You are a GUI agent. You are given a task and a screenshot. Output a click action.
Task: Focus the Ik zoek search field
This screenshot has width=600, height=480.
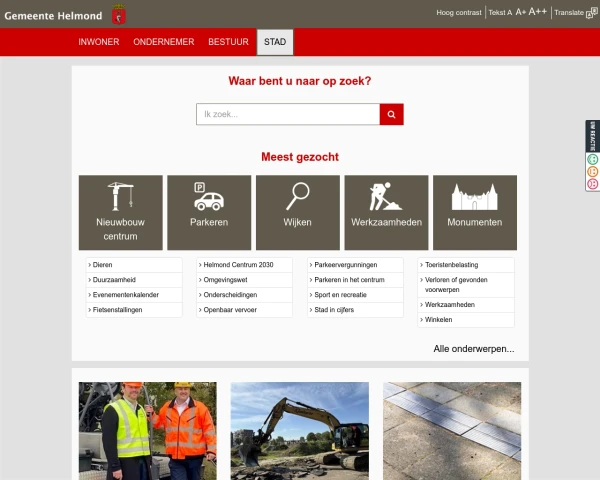coord(288,114)
